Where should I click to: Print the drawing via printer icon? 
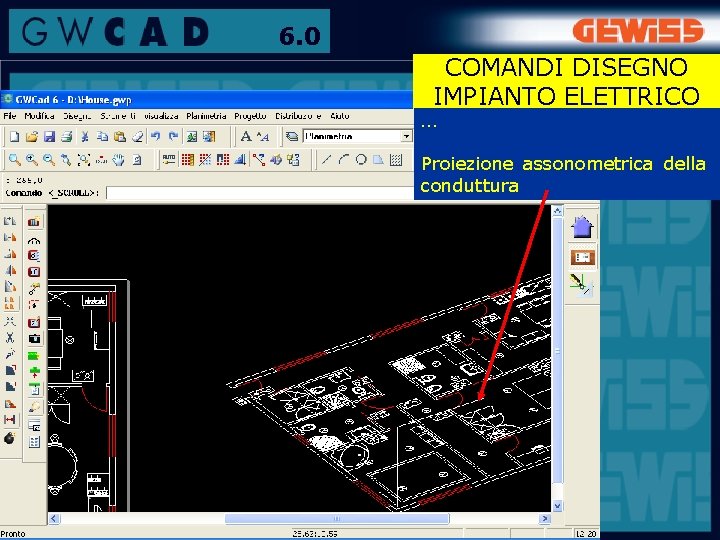click(67, 136)
